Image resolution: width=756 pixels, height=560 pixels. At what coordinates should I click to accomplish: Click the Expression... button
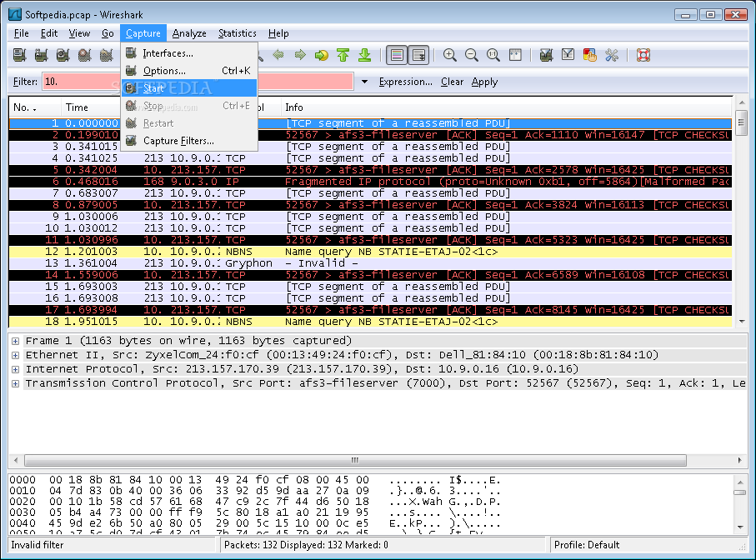point(405,82)
